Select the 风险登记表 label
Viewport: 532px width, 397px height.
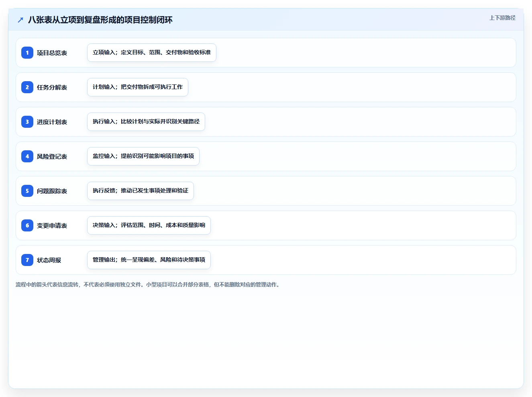(x=52, y=156)
